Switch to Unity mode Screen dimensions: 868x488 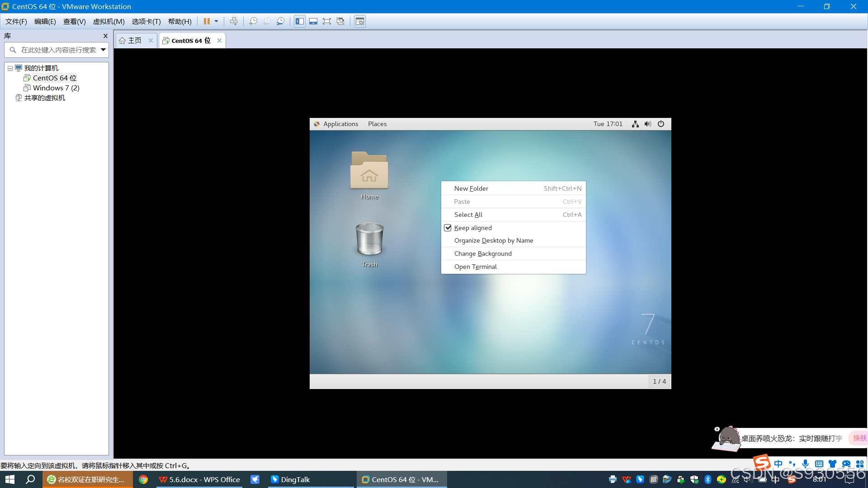pyautogui.click(x=340, y=21)
